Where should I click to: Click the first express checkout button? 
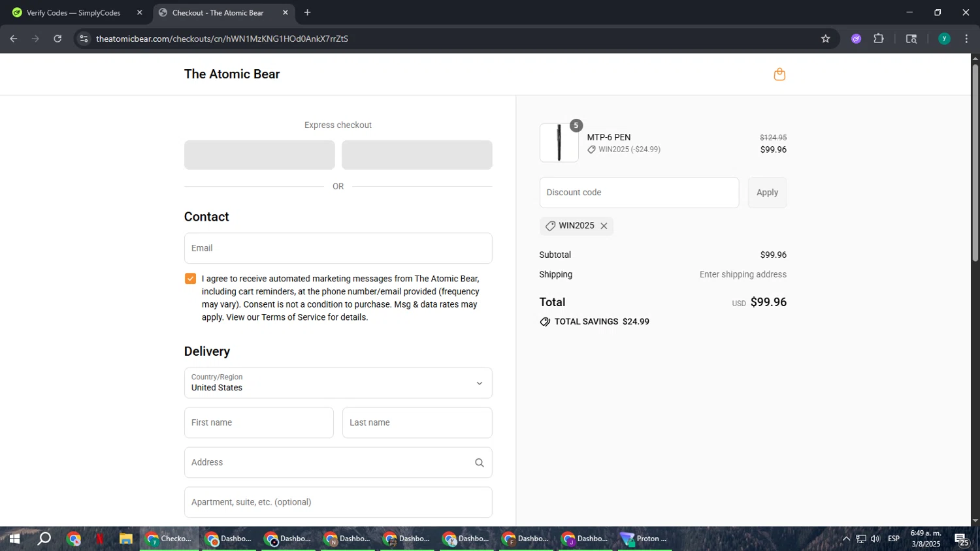click(x=259, y=155)
